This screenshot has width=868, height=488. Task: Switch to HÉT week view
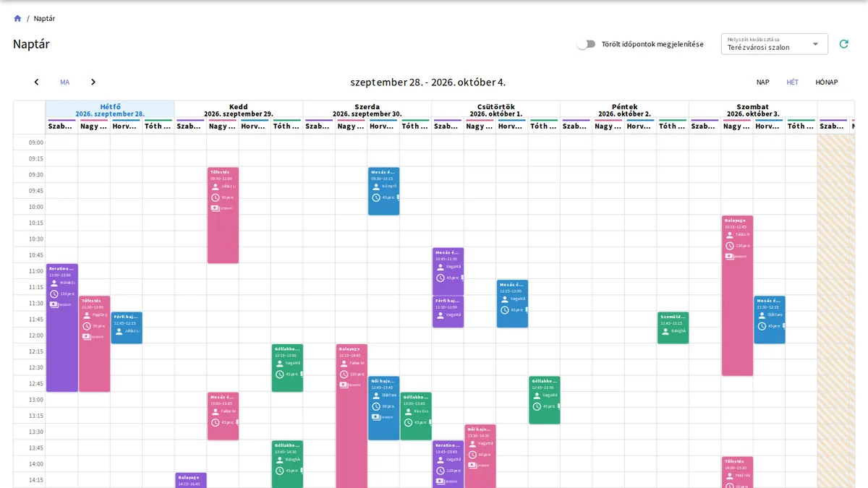tap(793, 82)
